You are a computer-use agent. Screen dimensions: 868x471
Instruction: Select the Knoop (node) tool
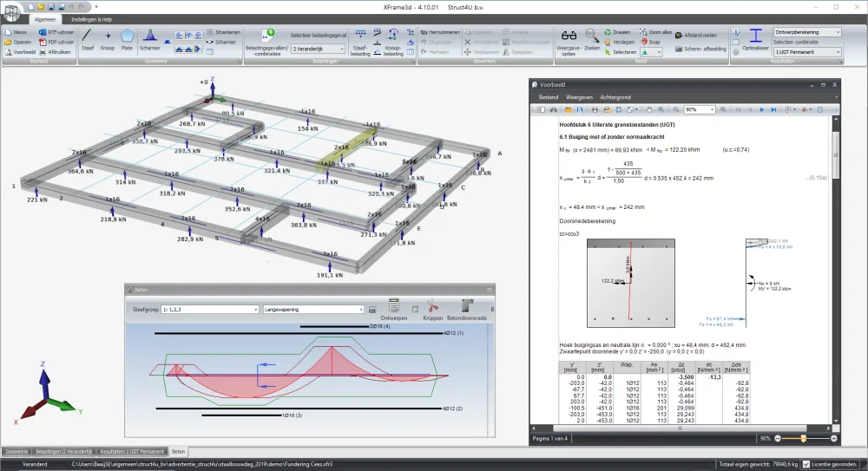point(108,40)
